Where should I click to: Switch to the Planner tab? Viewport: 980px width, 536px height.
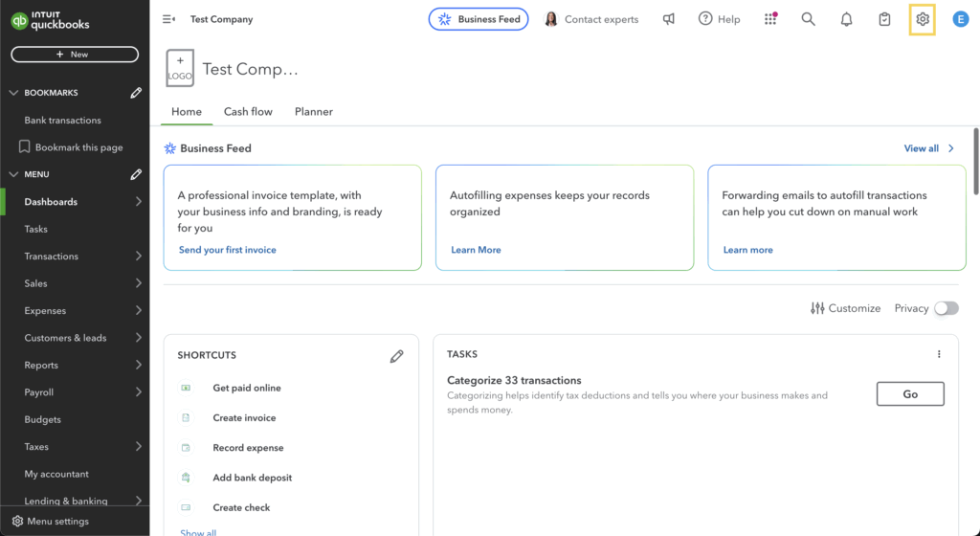(x=314, y=112)
